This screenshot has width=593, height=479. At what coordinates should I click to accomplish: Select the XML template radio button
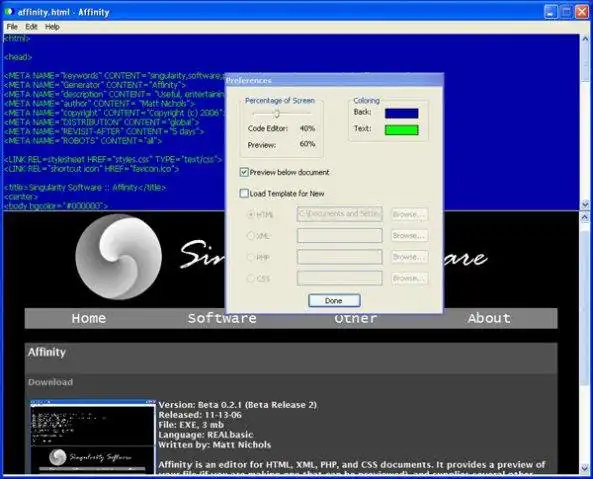click(x=250, y=236)
